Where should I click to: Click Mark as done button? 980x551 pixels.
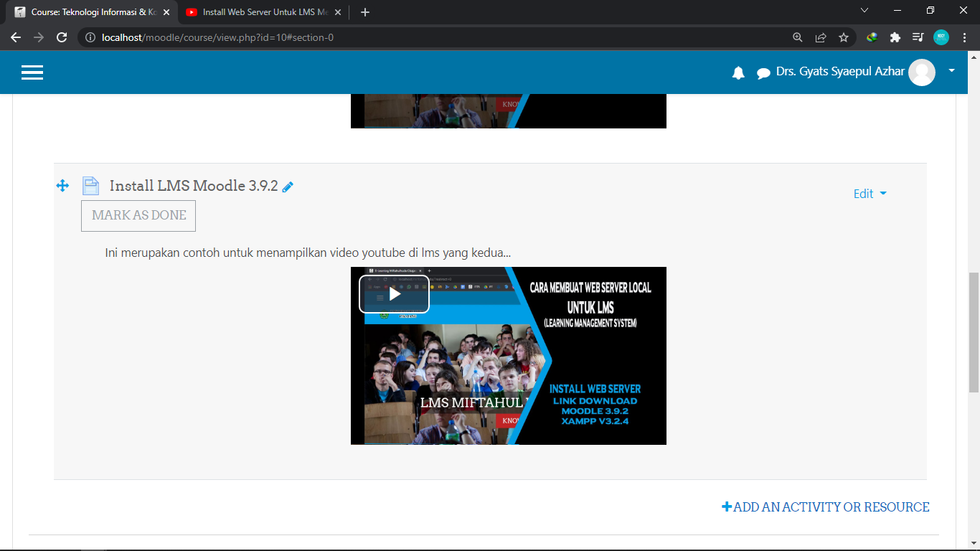coord(138,215)
